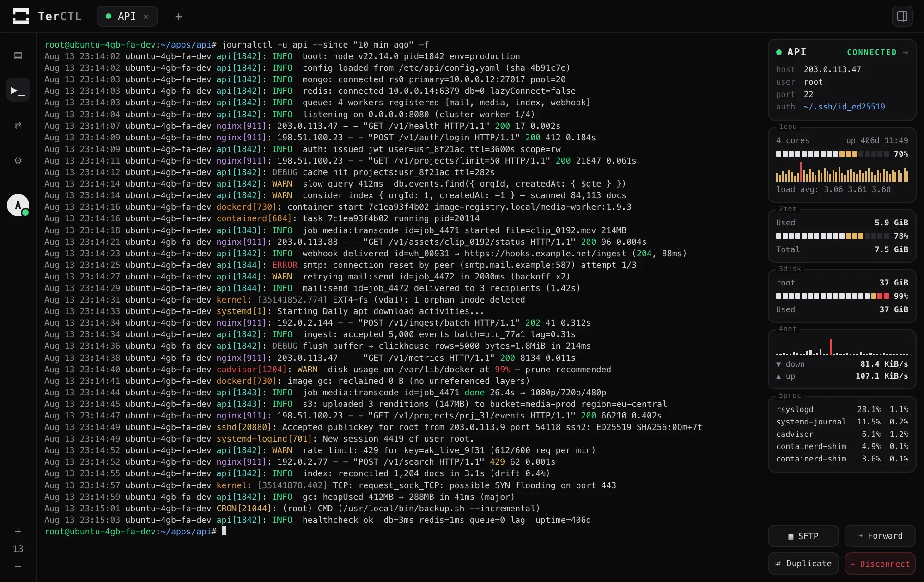Click the terminal prompt input cursor
This screenshot has height=582, width=924.
pos(224,531)
